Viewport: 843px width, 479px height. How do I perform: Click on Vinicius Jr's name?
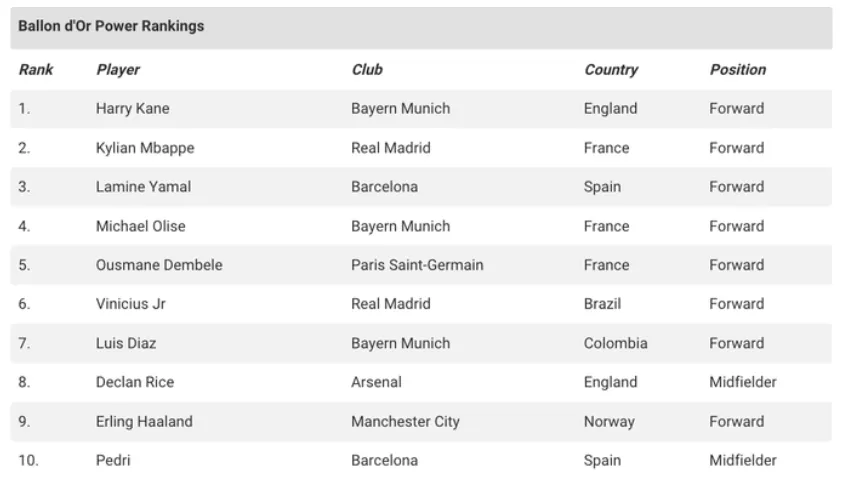coord(130,304)
